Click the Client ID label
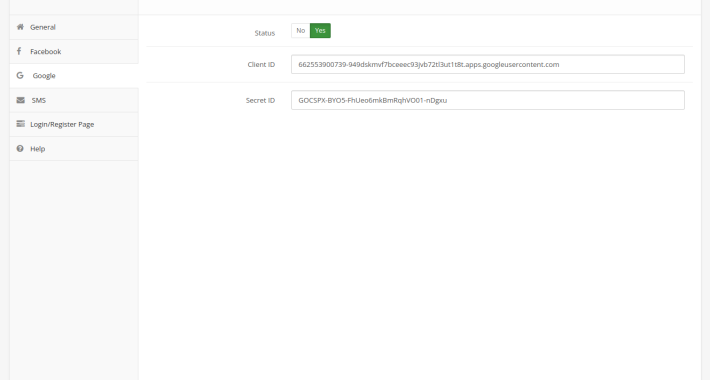710x380 pixels. click(x=261, y=64)
